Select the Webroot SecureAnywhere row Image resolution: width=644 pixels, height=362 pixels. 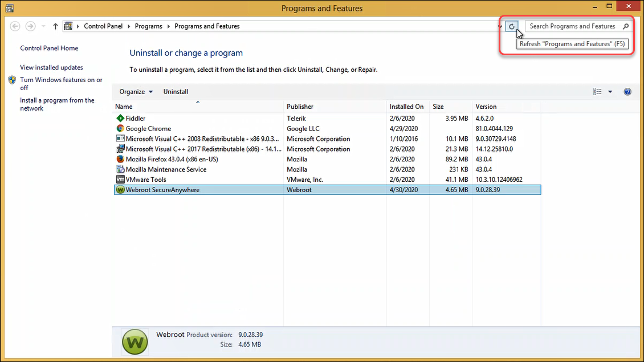[327, 190]
